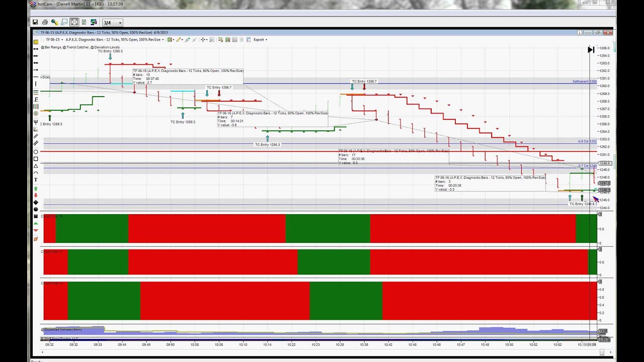Click the Save floppy disk icon

coord(35,22)
